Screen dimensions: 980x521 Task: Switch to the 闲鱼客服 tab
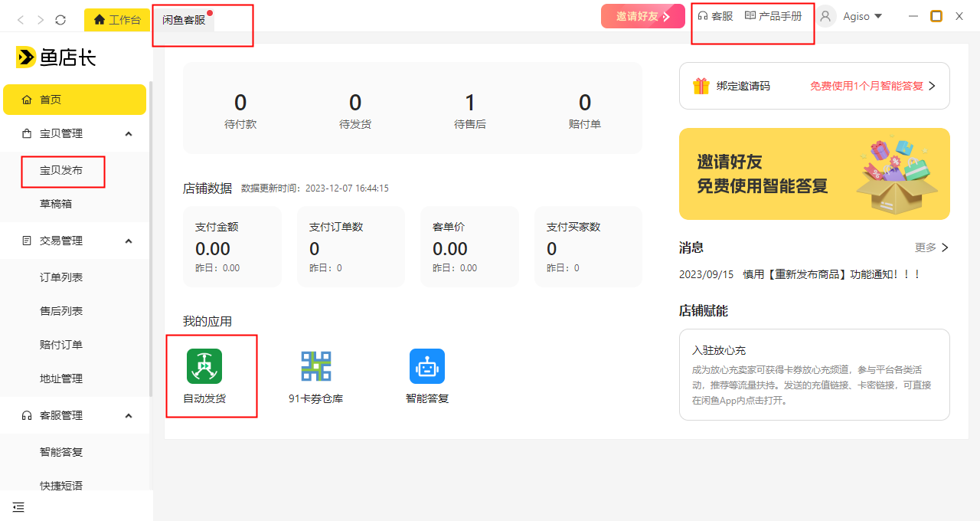point(184,20)
